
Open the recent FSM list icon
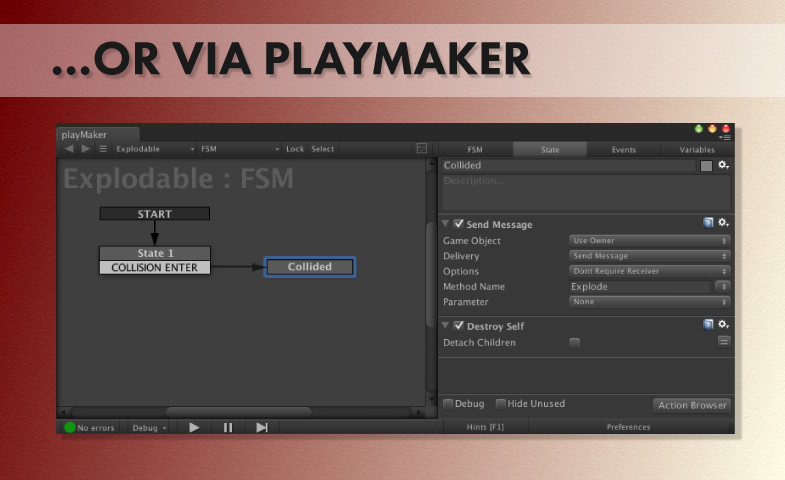(x=103, y=149)
